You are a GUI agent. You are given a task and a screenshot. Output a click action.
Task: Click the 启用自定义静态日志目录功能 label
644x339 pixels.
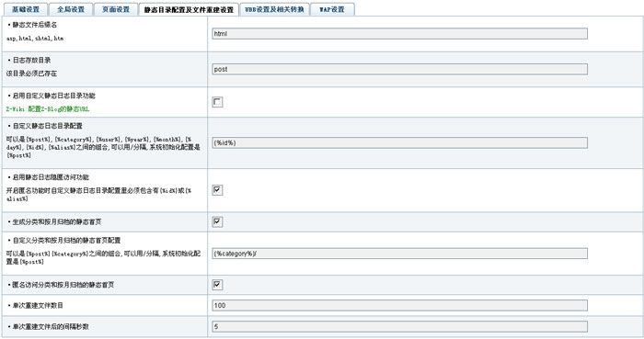[53, 96]
